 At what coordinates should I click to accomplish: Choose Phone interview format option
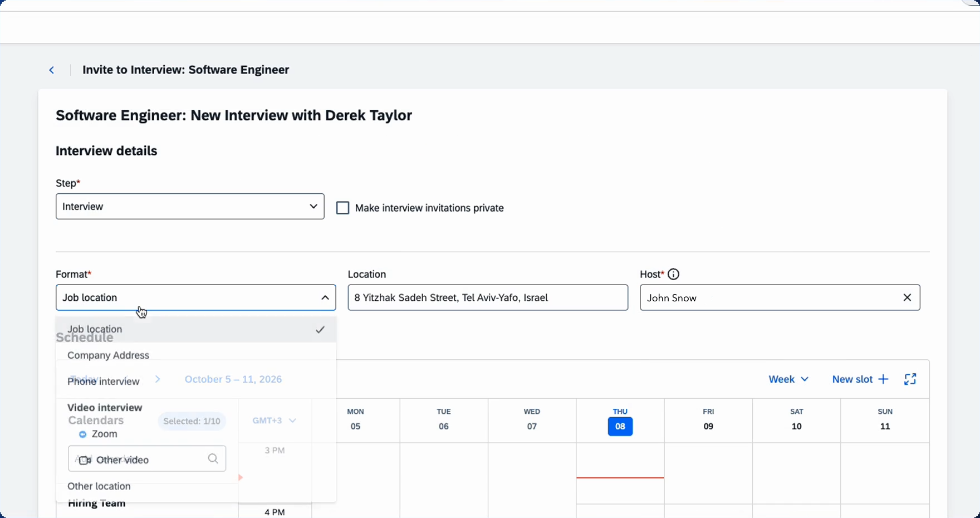196,382
